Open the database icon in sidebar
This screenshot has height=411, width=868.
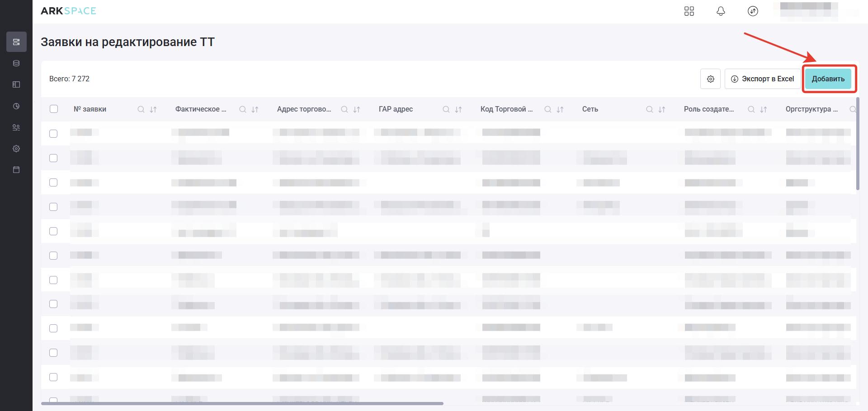tap(16, 63)
